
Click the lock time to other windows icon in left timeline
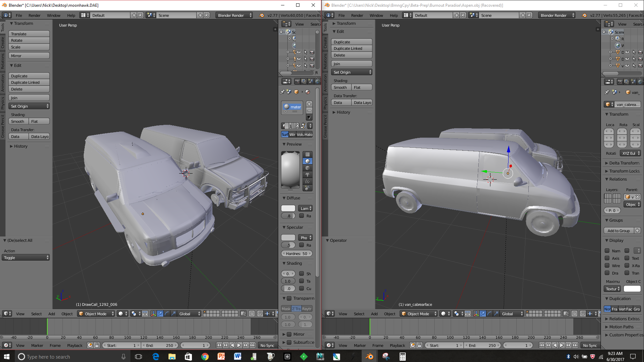click(97, 345)
